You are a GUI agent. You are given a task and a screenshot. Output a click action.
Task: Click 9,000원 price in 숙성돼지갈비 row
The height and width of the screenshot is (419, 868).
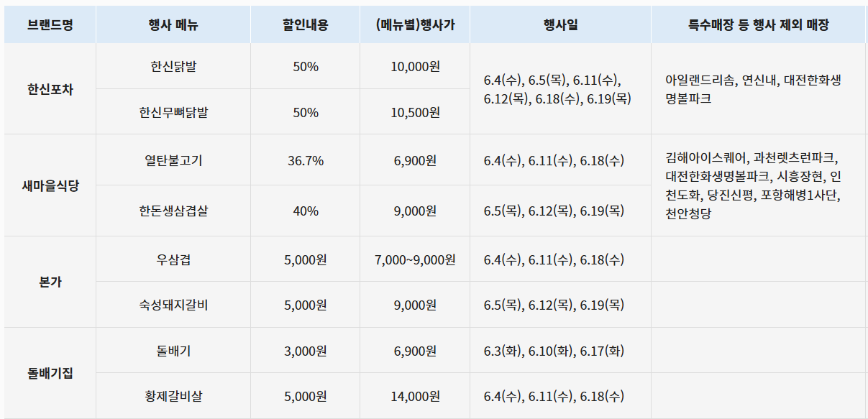pos(415,305)
